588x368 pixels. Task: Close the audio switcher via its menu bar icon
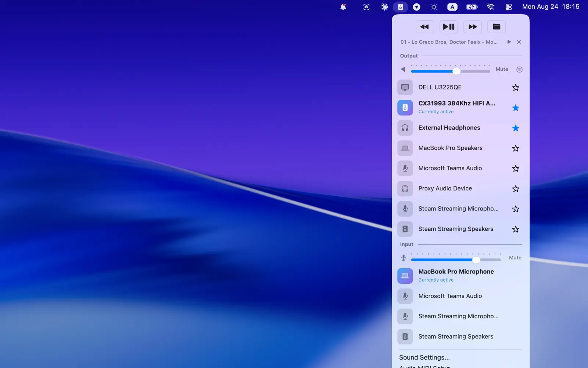[401, 7]
